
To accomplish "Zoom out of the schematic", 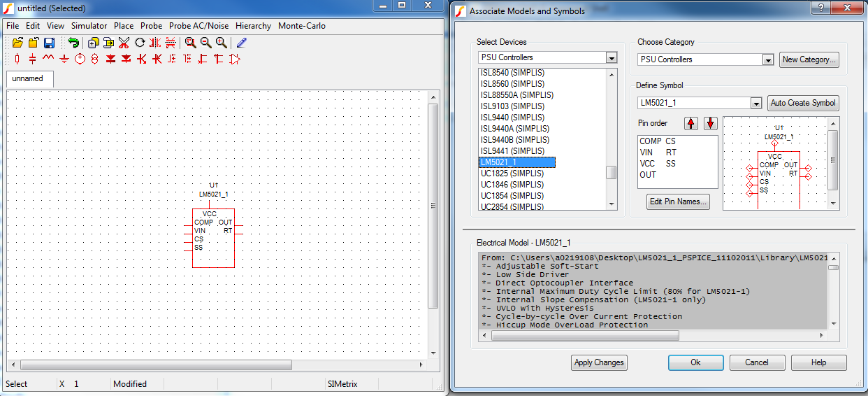I will click(x=205, y=43).
